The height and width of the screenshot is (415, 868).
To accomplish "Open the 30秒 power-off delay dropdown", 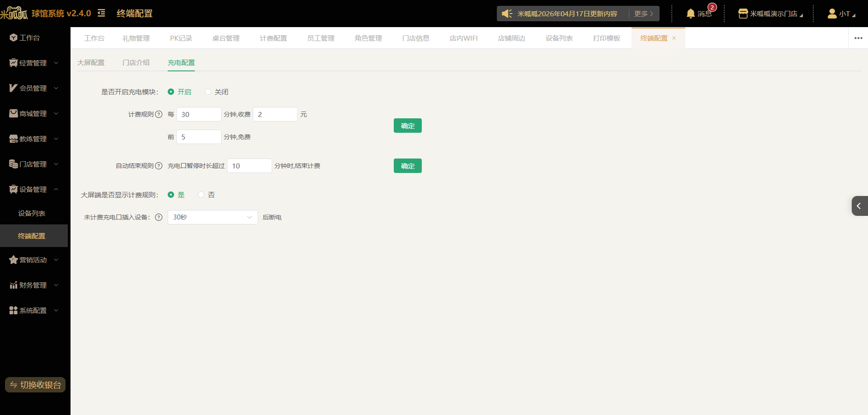I will coord(212,217).
